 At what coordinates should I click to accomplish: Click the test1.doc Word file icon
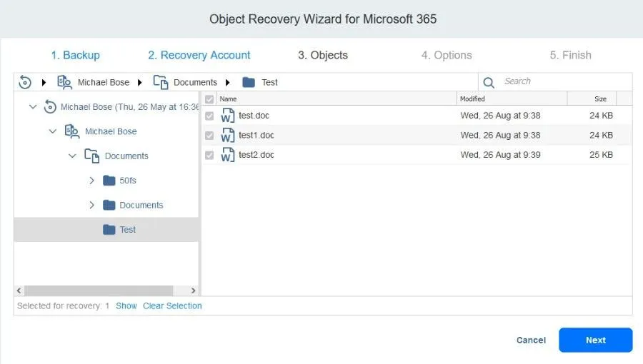point(228,135)
